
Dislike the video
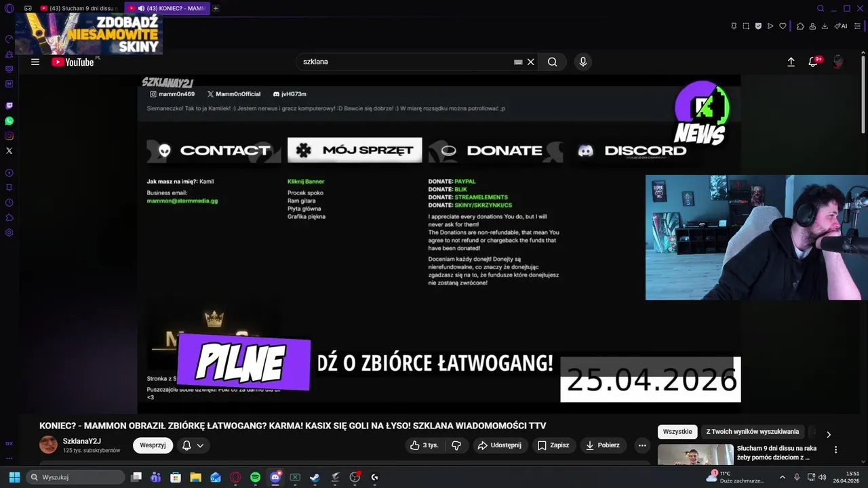(x=456, y=445)
